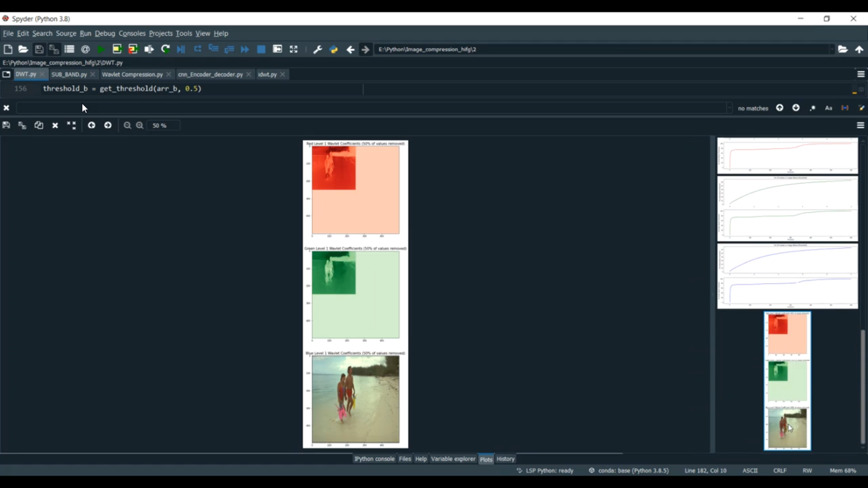This screenshot has height=488, width=868.
Task: Toggle case sensitive search (Aa)
Action: pos(828,108)
